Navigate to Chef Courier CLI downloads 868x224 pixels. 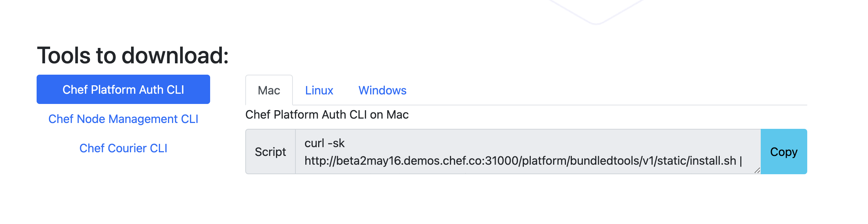pyautogui.click(x=123, y=148)
